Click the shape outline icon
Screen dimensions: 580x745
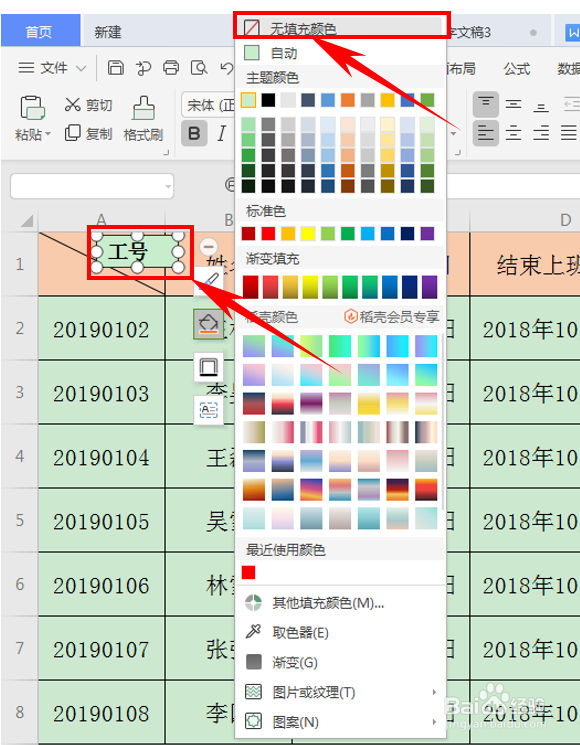point(209,367)
